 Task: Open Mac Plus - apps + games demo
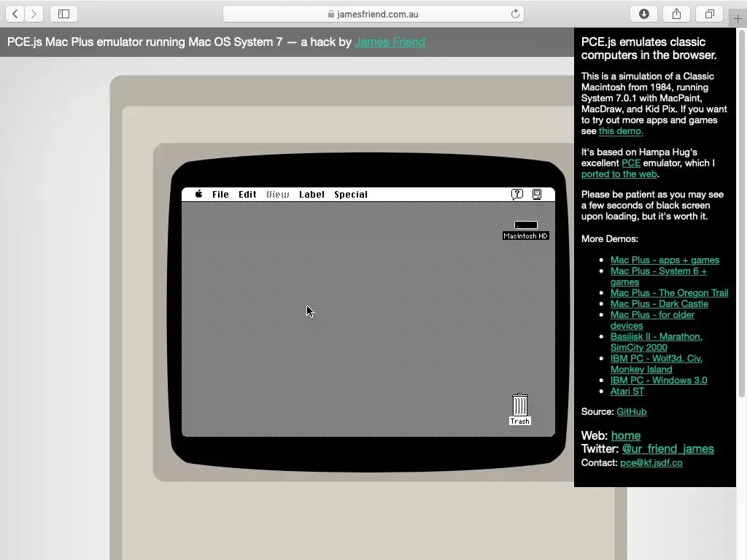pos(665,260)
